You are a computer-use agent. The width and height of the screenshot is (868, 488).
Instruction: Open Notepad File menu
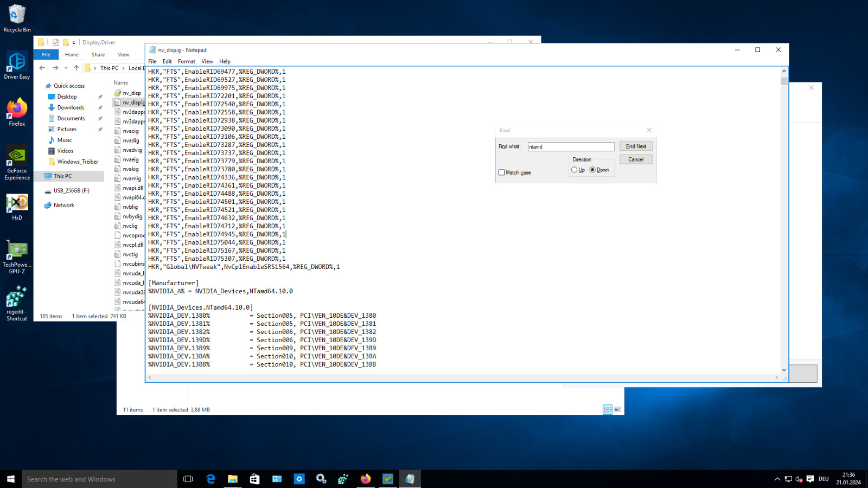(x=152, y=61)
